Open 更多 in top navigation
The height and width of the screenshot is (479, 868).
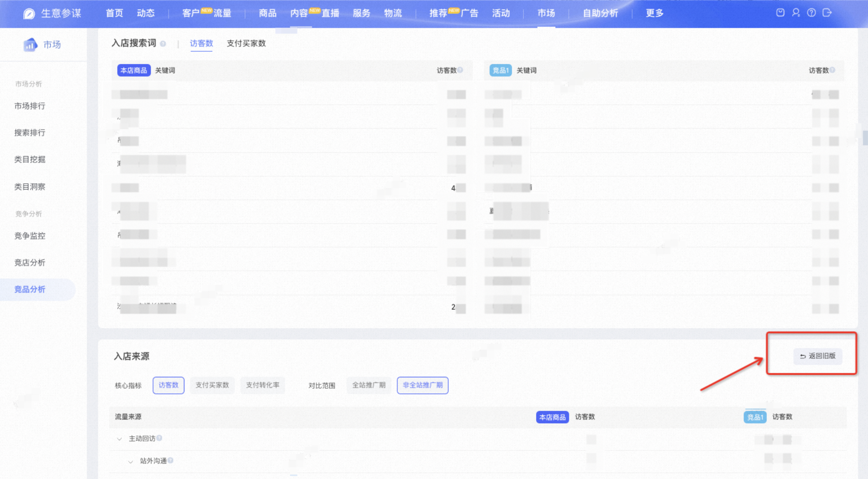click(x=654, y=13)
